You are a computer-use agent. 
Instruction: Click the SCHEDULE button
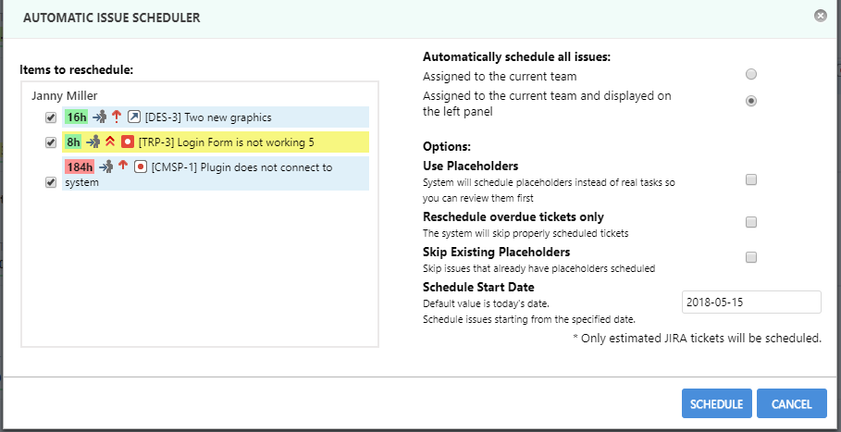[x=717, y=404]
